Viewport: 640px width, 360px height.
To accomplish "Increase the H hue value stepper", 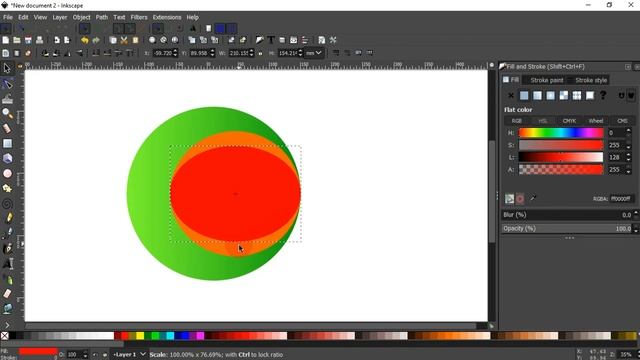I will pos(629,130).
